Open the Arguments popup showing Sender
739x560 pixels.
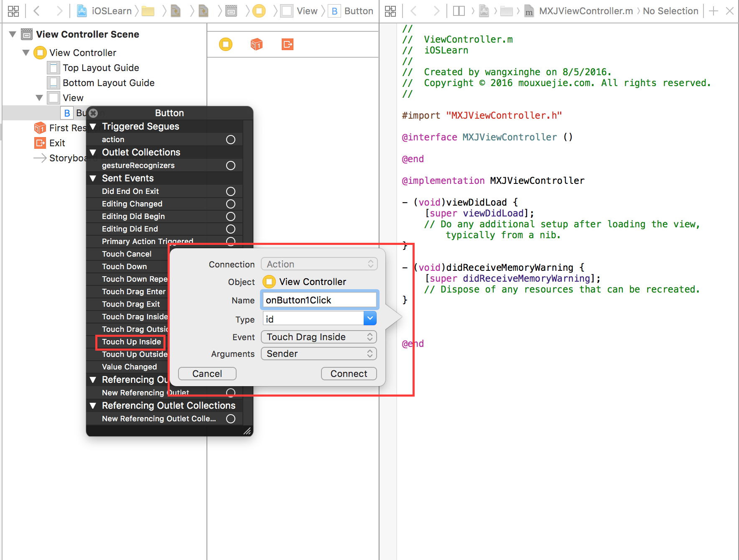(x=319, y=354)
